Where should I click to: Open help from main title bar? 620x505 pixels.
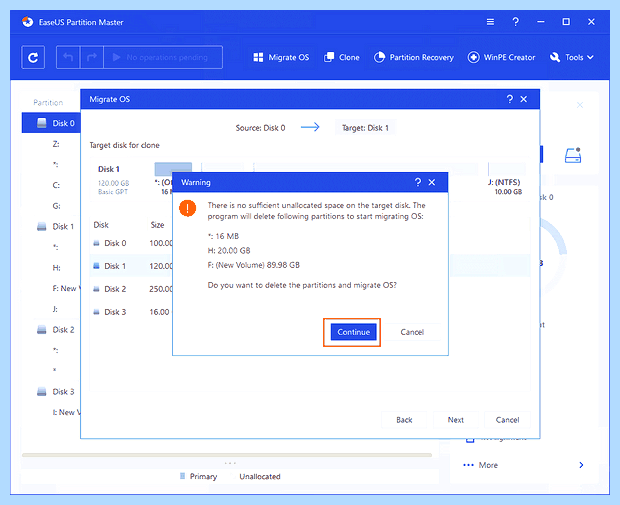pyautogui.click(x=516, y=22)
